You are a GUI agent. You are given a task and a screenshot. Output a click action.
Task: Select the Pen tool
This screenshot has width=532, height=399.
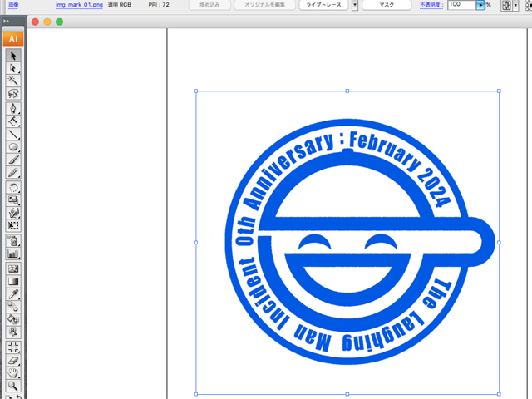[13, 108]
